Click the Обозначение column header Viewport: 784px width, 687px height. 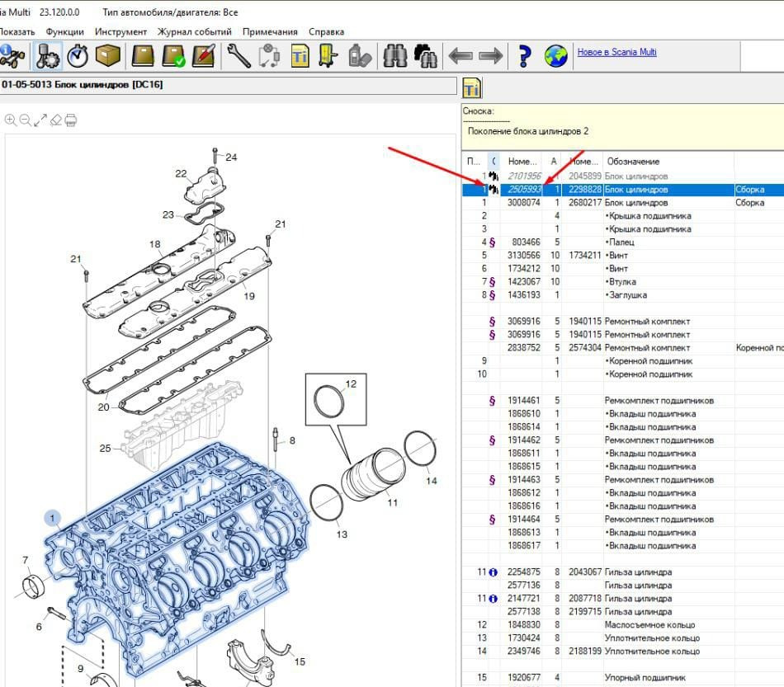632,162
